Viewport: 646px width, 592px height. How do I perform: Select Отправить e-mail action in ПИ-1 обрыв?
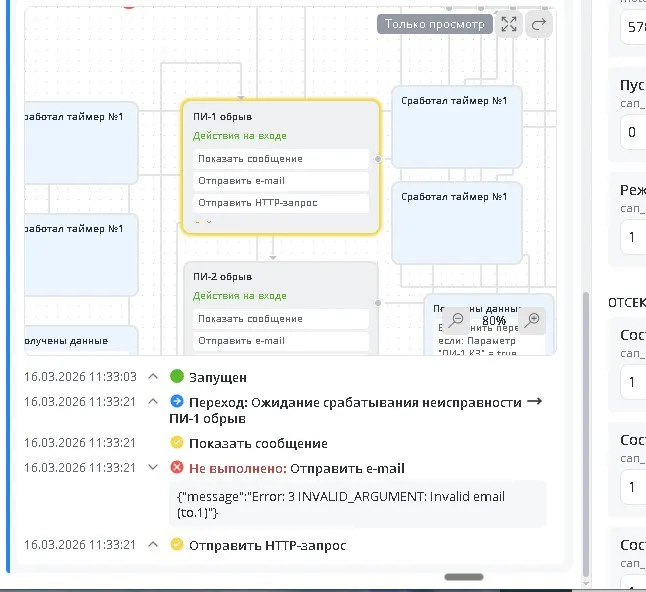281,181
